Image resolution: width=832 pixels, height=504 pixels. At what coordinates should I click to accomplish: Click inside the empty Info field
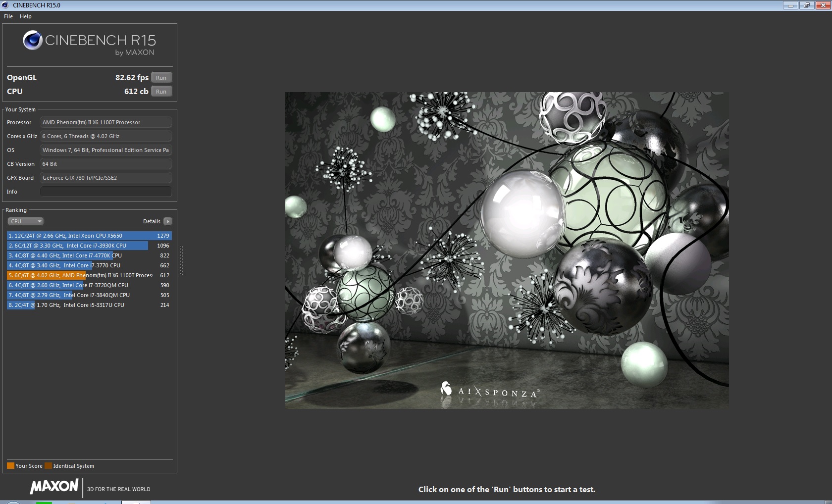105,191
